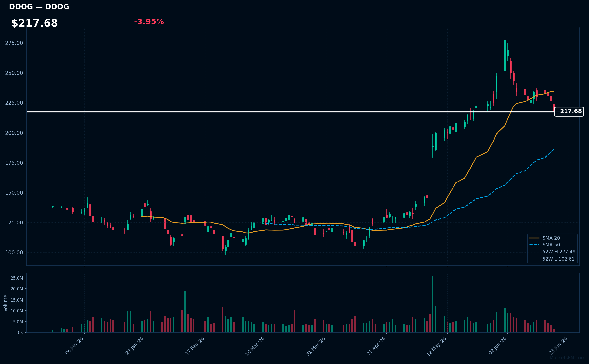Click the "175.00" price axis label
Screen dimensions: 589x364
click(x=14, y=163)
